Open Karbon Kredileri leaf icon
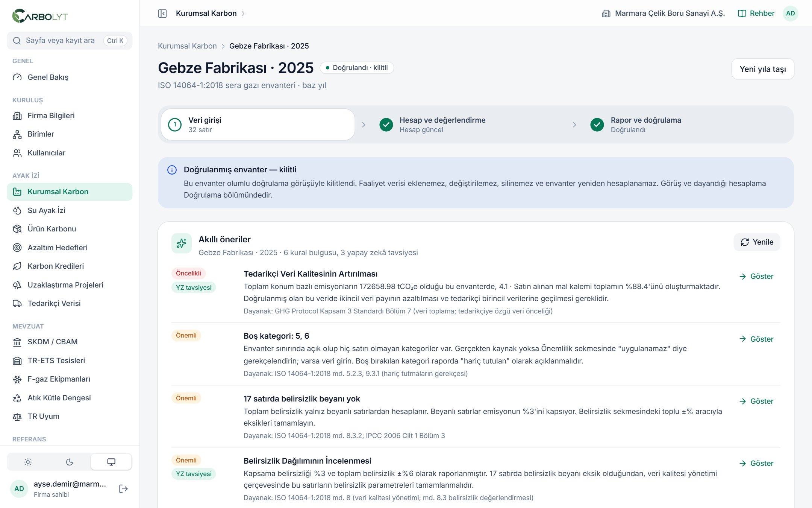 click(17, 266)
